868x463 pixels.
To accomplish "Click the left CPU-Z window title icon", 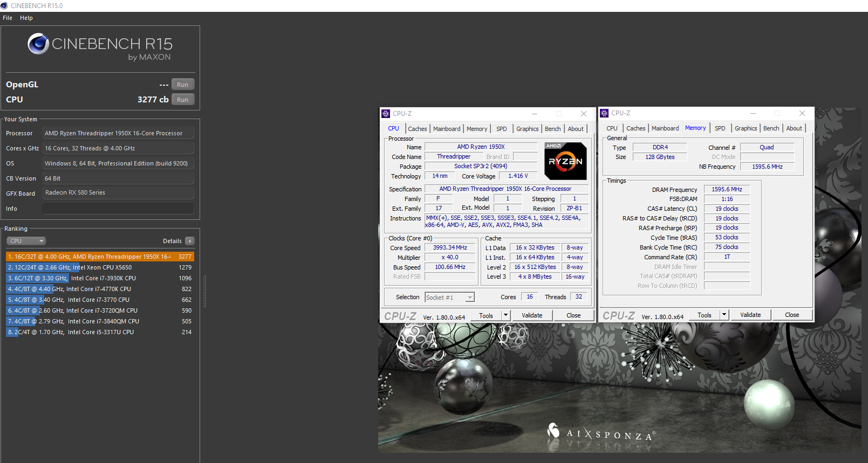I will (386, 114).
